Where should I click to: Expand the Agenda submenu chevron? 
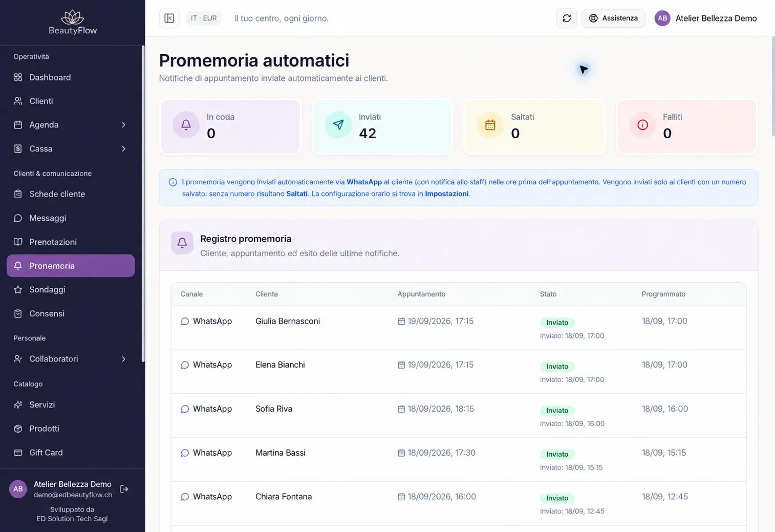click(x=123, y=125)
